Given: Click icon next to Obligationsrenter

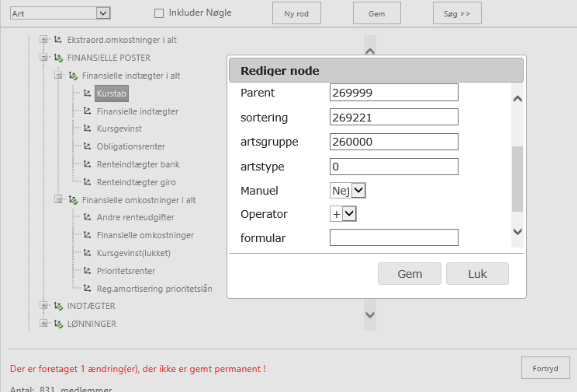Looking at the screenshot, I should coord(87,146).
